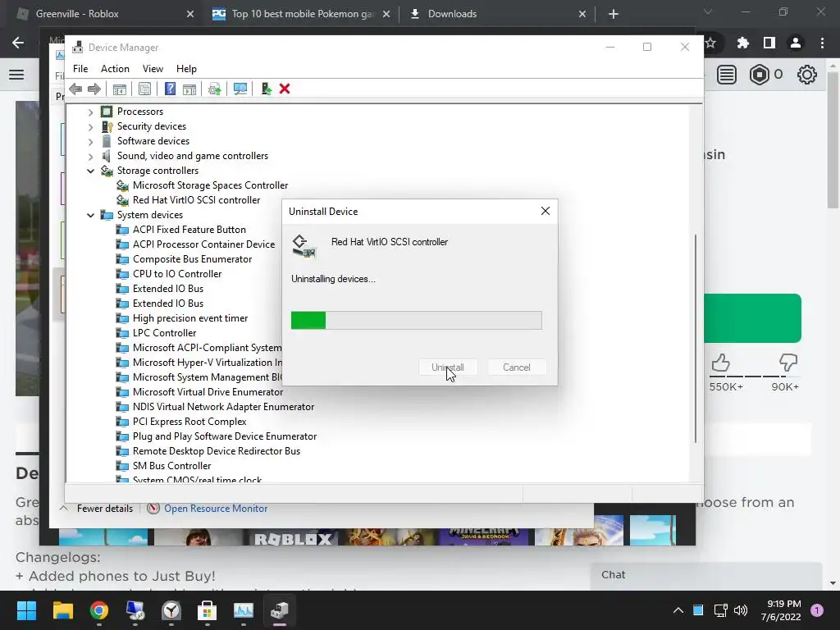This screenshot has width=840, height=630.
Task: Select Red Hat VirtIO SCSI controller in tree
Action: tap(196, 200)
